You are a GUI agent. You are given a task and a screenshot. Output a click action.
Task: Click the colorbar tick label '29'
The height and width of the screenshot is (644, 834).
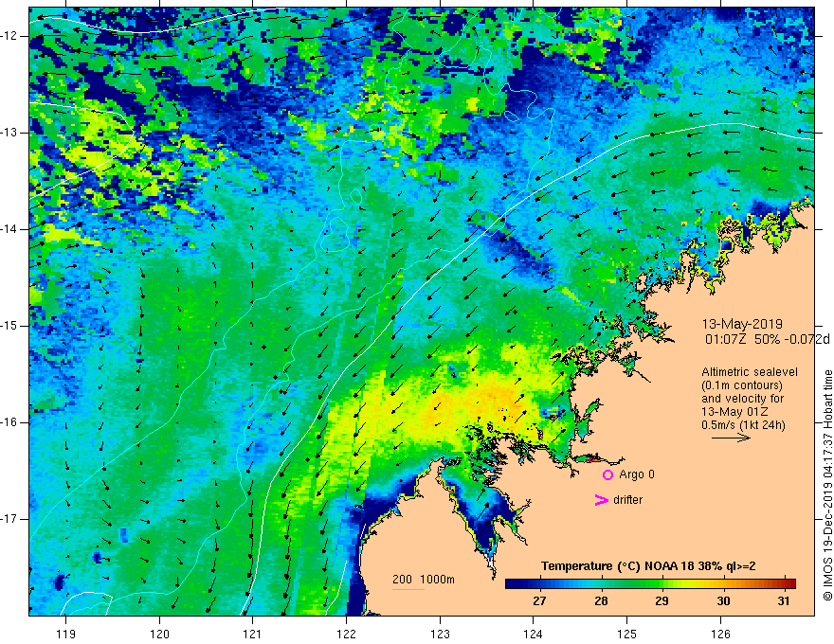(x=662, y=601)
